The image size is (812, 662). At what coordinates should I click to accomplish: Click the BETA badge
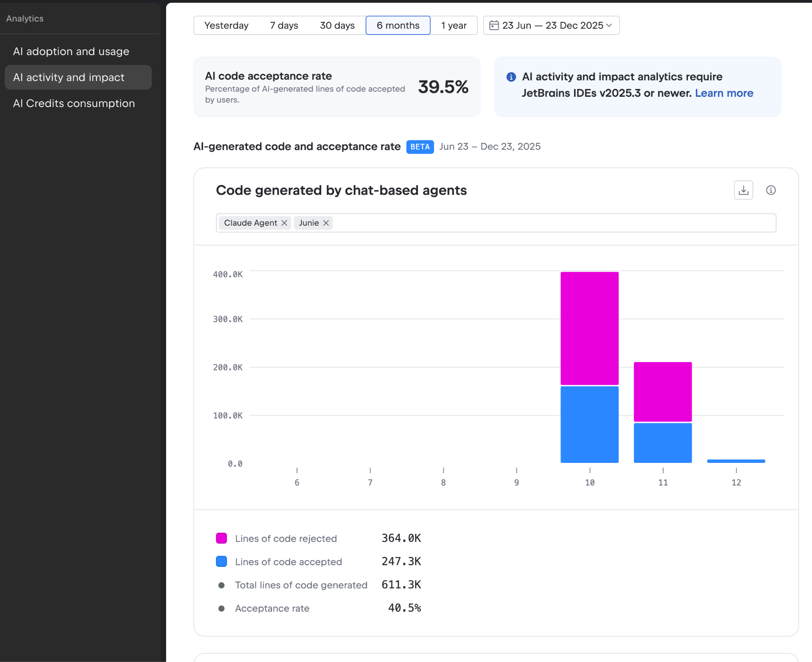click(420, 147)
